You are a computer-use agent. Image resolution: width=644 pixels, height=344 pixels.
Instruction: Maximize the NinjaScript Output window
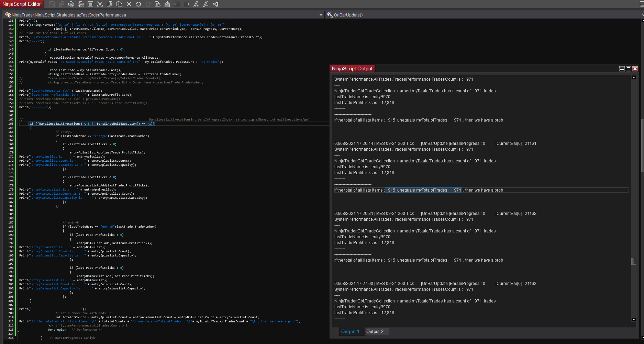tap(629, 69)
